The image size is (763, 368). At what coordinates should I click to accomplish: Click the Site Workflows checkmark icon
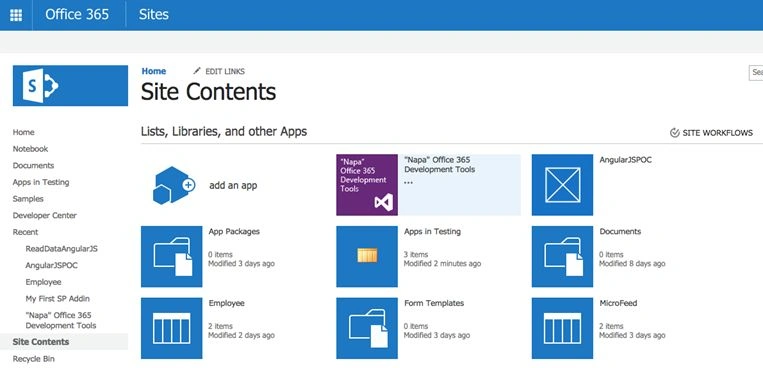(x=674, y=133)
